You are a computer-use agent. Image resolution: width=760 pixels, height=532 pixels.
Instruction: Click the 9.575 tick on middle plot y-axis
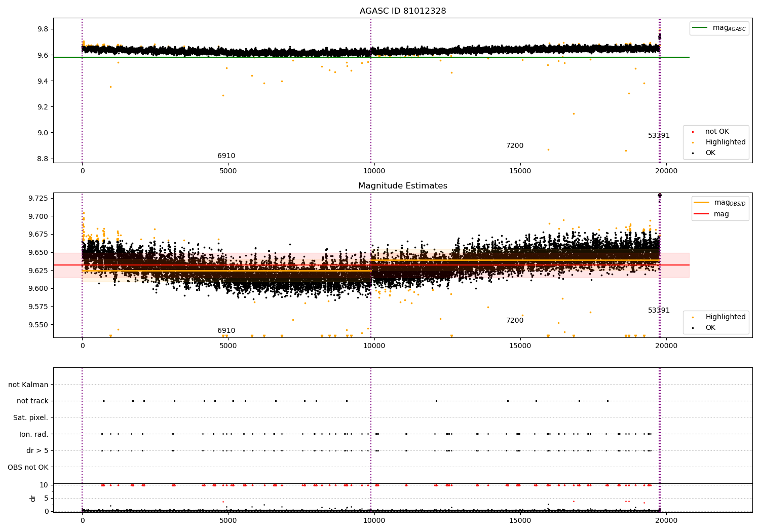(39, 307)
